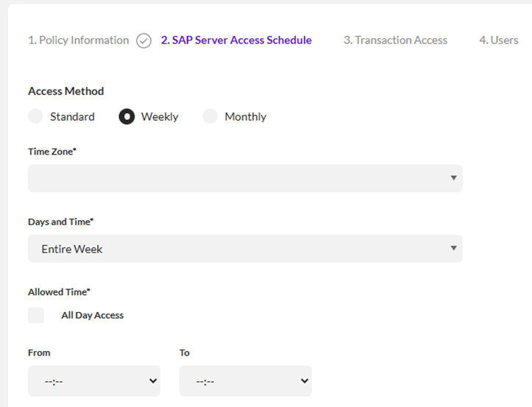This screenshot has width=532, height=407.
Task: Select the Weekly access method
Action: 127,116
